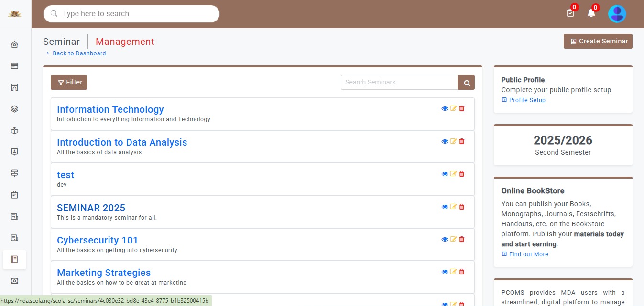Viewport: 644px width, 306px height.
Task: View Cybersecurity 101 using the eye icon
Action: coord(445,239)
